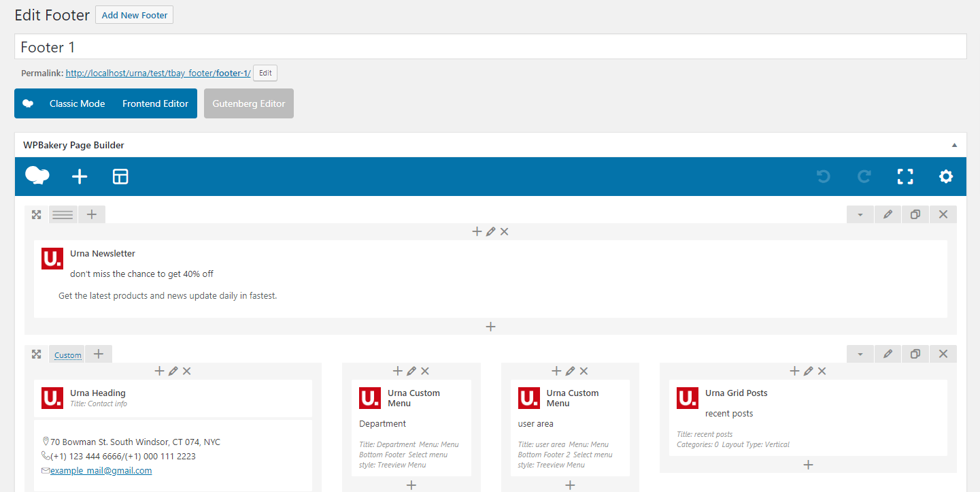Edit the permalink slug button
980x492 pixels.
point(265,73)
